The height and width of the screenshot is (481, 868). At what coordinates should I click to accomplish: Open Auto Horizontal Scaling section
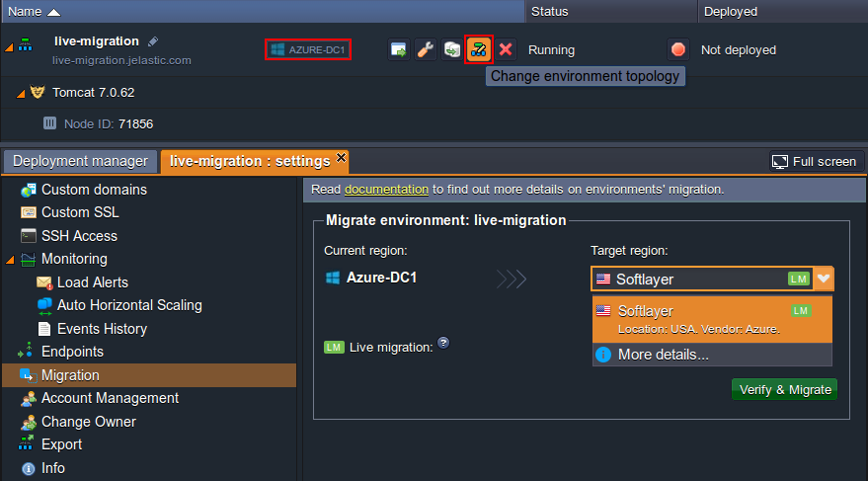tap(129, 305)
